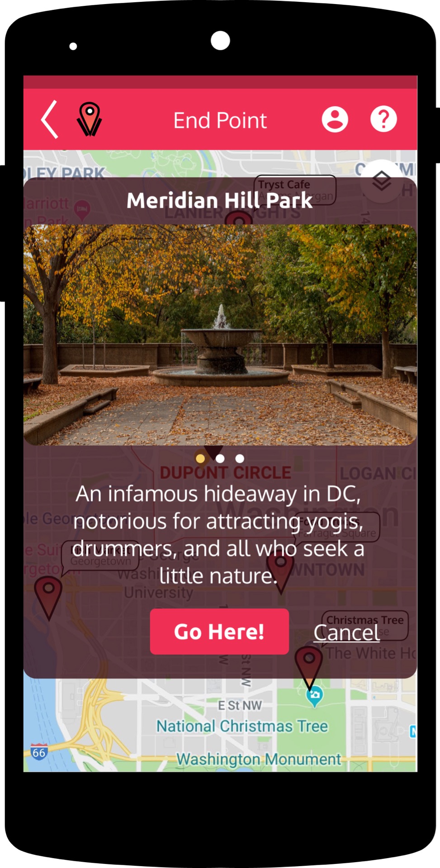The image size is (440, 868).
Task: Tap the back arrow in header
Action: 50,119
